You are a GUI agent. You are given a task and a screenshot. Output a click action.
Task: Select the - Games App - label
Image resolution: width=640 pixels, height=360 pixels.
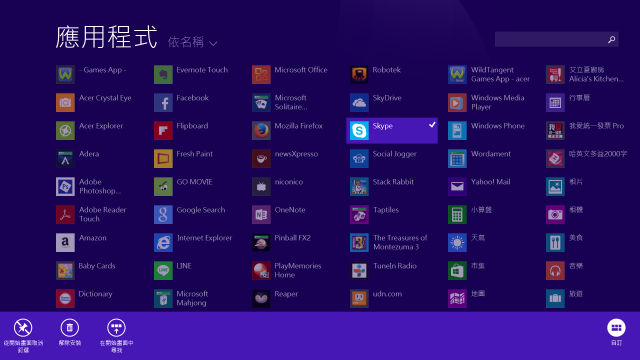(102, 70)
